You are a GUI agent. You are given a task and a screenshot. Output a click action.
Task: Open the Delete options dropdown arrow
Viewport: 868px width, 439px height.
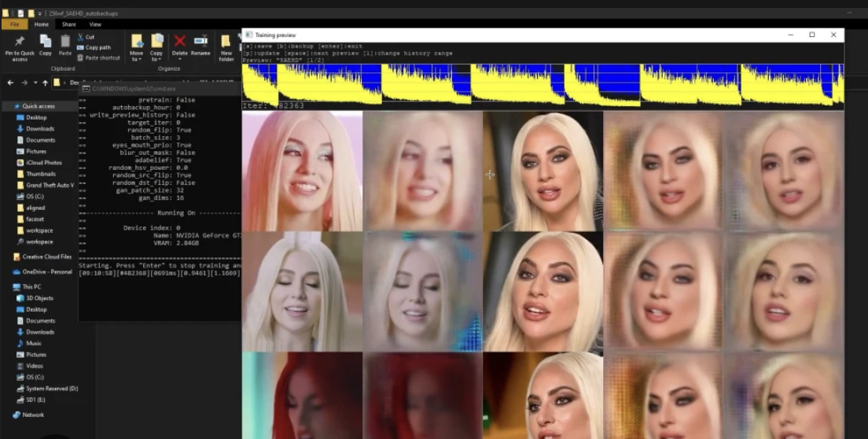point(179,59)
